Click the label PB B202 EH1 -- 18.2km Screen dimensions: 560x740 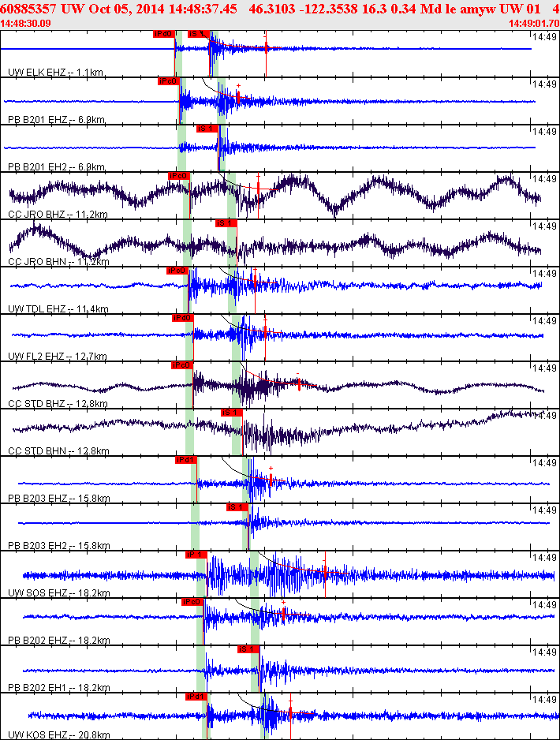[x=59, y=688]
